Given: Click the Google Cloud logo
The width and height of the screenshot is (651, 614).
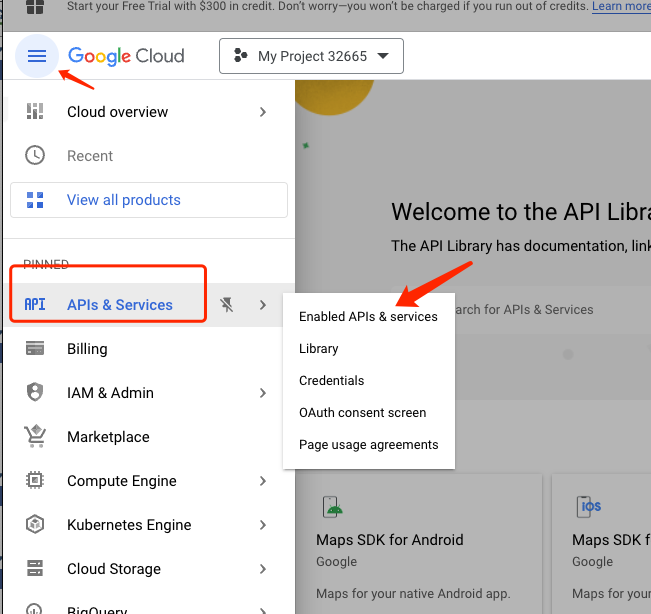Looking at the screenshot, I should tap(126, 56).
